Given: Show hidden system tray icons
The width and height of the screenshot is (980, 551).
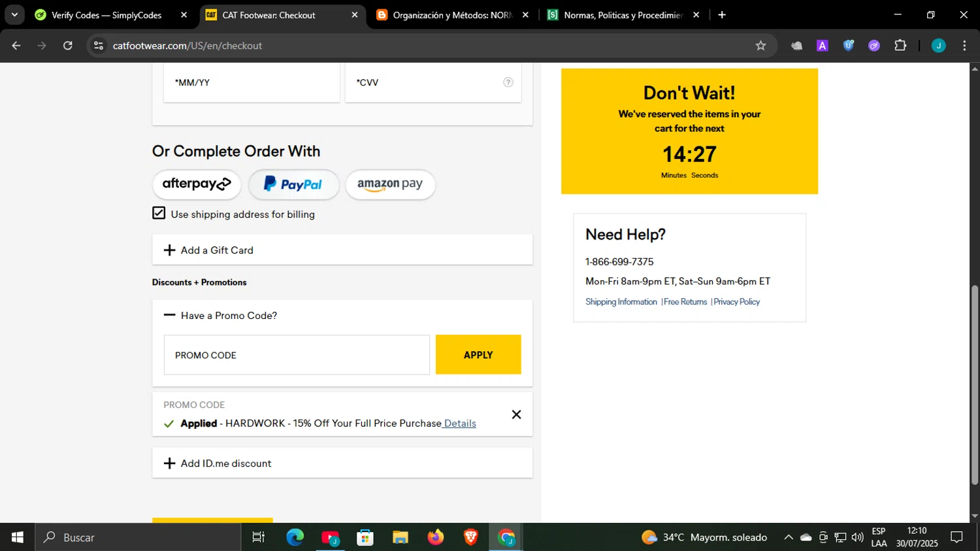Looking at the screenshot, I should 789,537.
